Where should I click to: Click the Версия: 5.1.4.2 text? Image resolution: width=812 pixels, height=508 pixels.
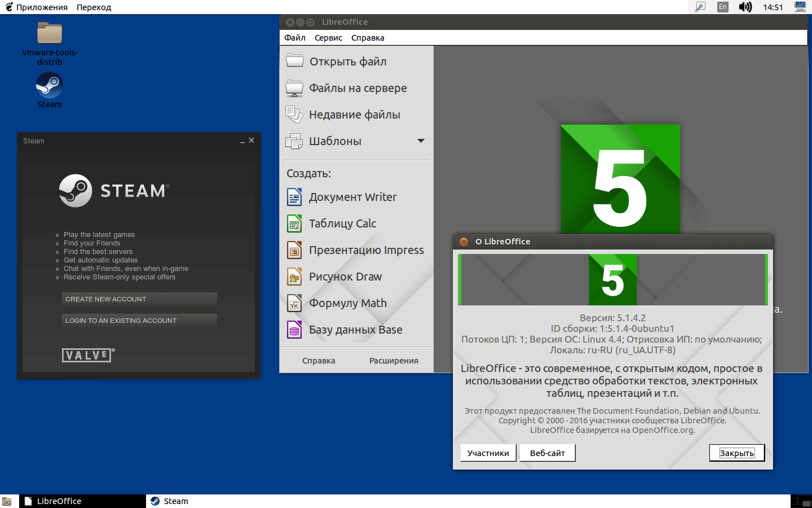coord(612,318)
